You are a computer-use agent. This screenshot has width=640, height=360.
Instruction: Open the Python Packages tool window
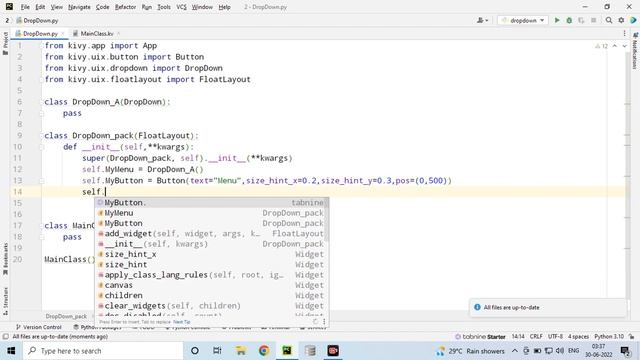(x=97, y=327)
